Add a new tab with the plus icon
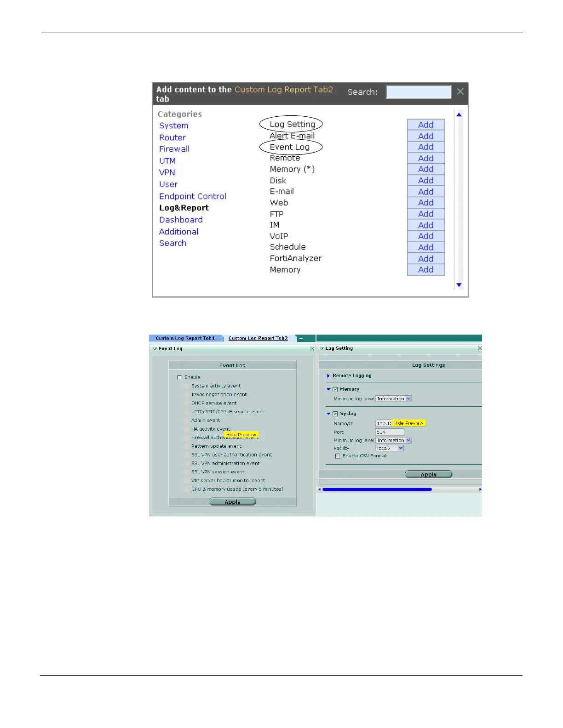The height and width of the screenshot is (728, 563). point(301,338)
